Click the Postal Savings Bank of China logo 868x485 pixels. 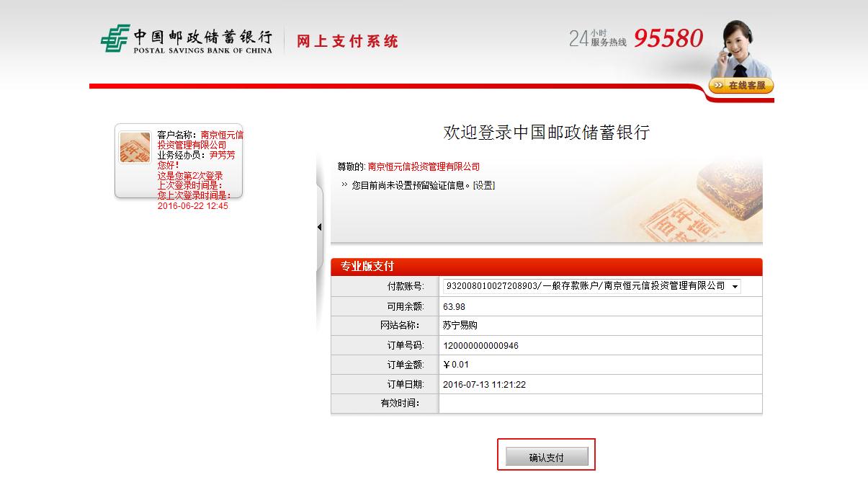187,40
